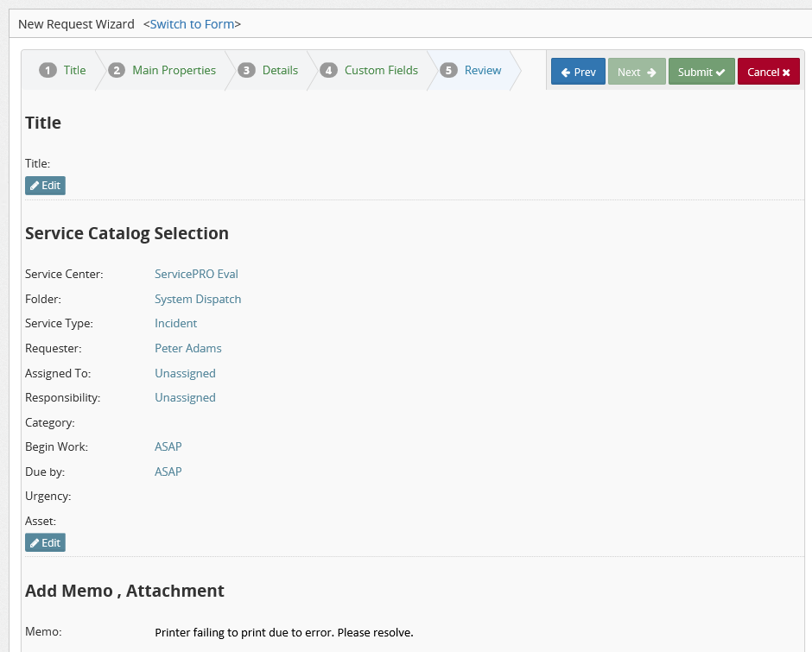Viewport: 812px width, 652px height.
Task: Go to wizard step 1 Title
Action: (x=64, y=71)
